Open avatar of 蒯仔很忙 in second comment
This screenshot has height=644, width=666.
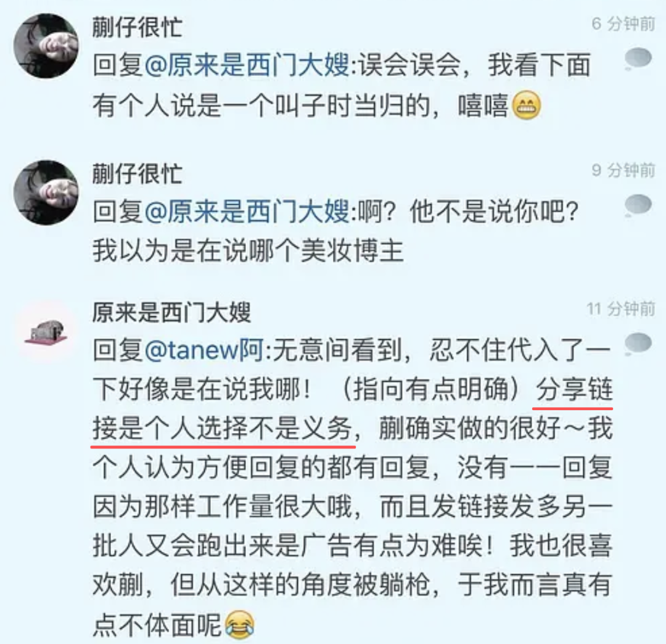46,192
